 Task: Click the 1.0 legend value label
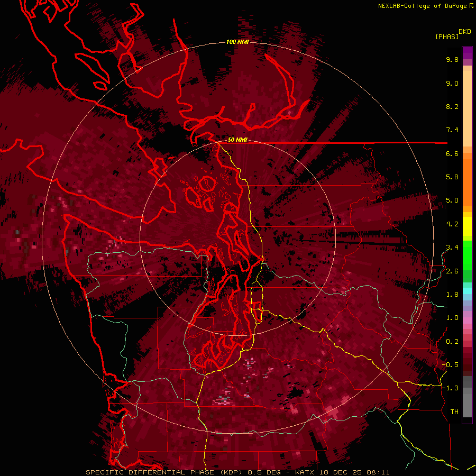(452, 318)
